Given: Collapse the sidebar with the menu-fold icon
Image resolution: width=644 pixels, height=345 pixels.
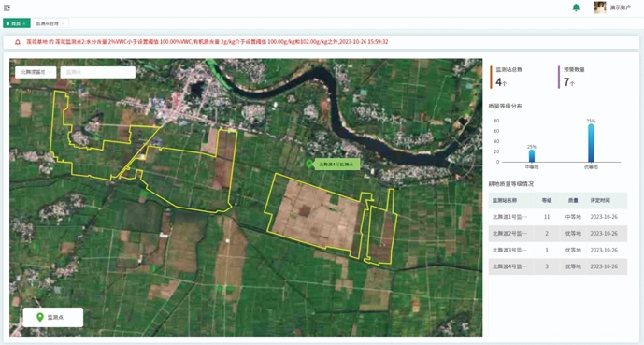Looking at the screenshot, I should [x=7, y=7].
